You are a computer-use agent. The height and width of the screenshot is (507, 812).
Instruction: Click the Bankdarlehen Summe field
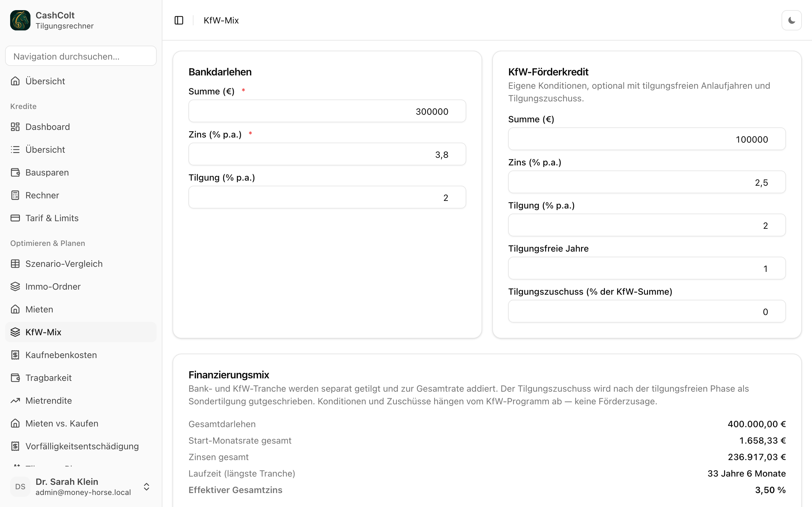[x=327, y=111]
